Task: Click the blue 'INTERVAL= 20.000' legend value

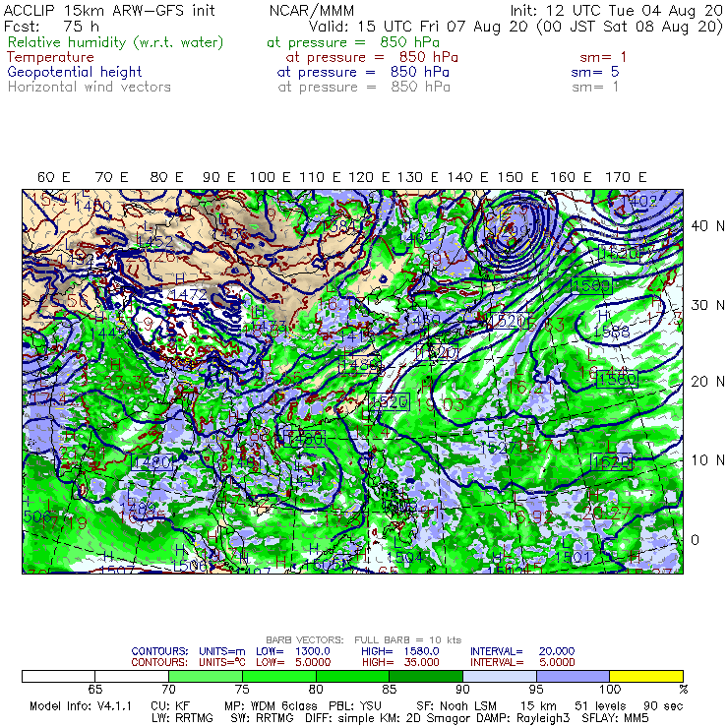Action: (x=522, y=651)
